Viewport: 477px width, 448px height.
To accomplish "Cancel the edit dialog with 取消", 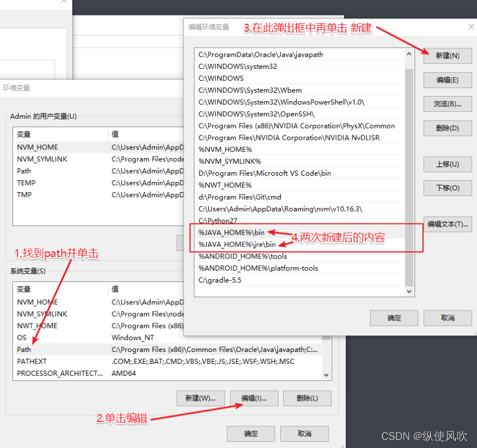I will point(447,318).
